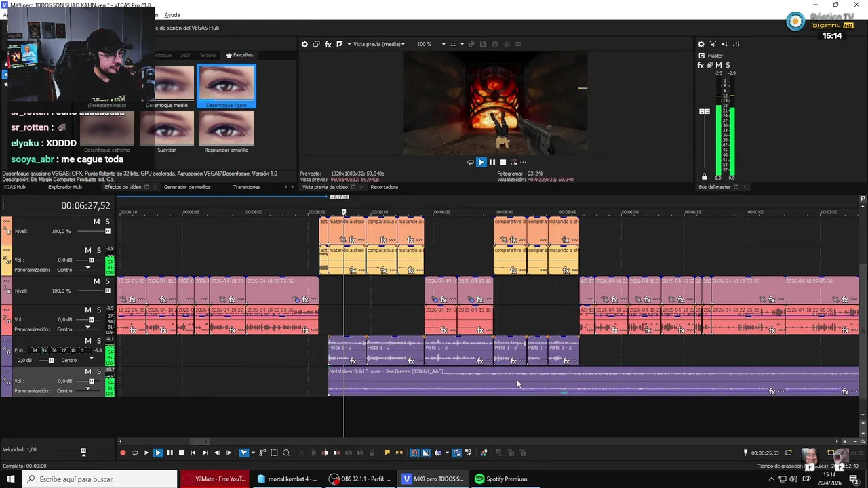This screenshot has height=488, width=868.
Task: Pause playback in the timeline transport bar
Action: 170,453
